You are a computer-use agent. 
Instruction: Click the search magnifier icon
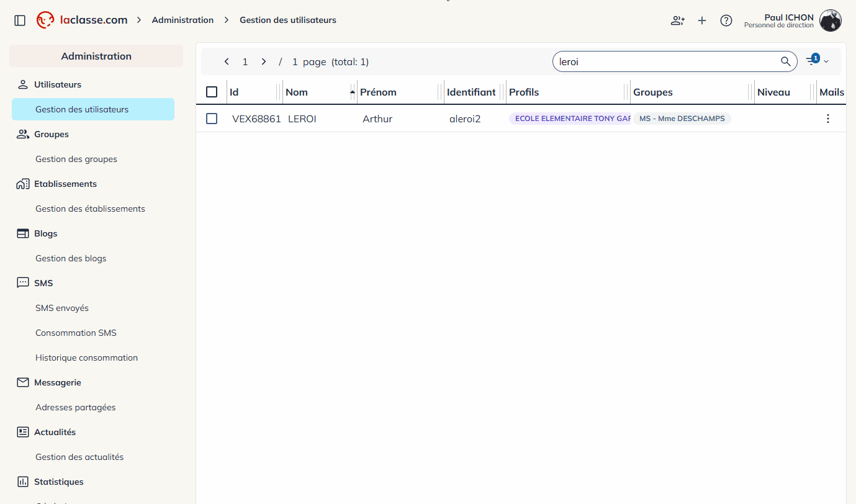786,61
